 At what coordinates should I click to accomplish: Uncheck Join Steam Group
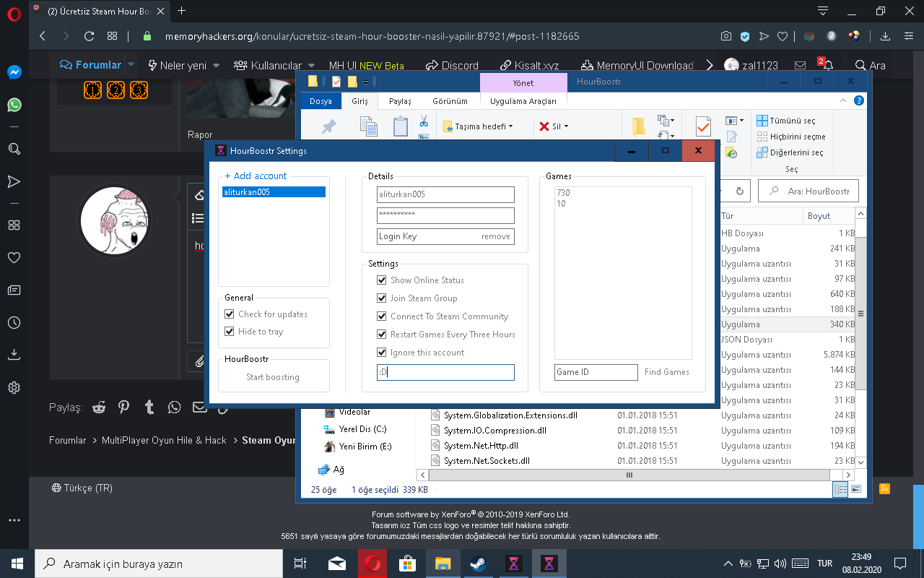[382, 298]
